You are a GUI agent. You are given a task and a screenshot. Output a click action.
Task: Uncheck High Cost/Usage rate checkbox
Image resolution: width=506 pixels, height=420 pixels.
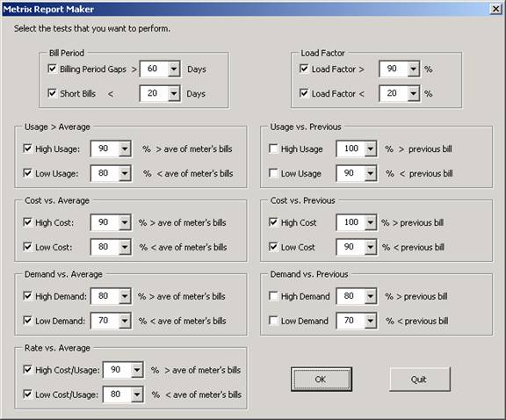click(x=28, y=369)
